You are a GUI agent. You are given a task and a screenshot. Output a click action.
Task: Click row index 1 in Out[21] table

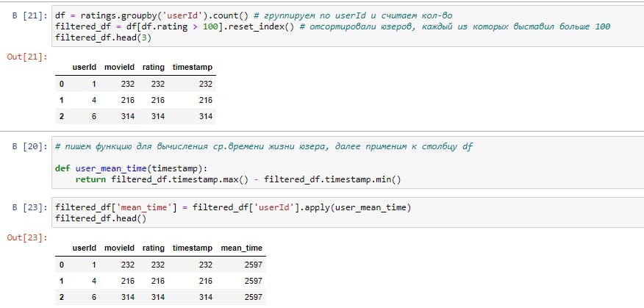tap(62, 100)
